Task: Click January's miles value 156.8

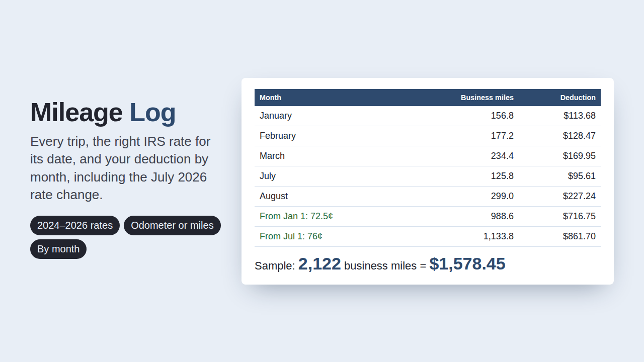Action: pos(502,116)
